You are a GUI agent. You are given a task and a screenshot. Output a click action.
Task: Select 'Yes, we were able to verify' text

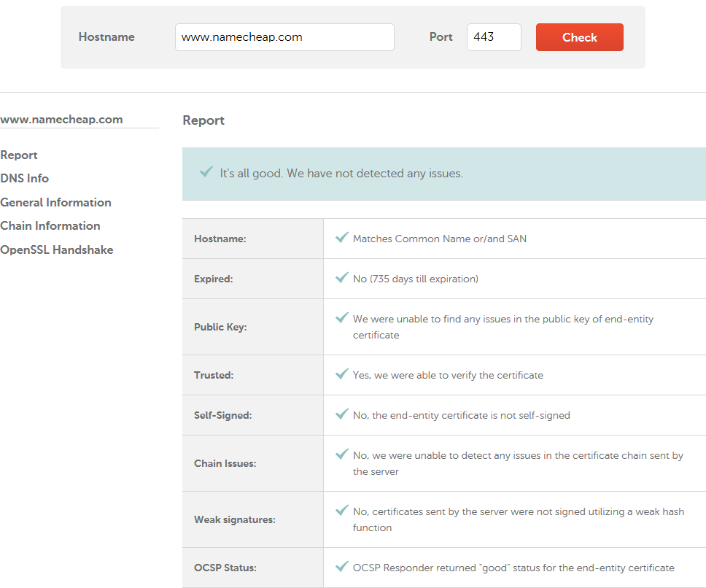(x=448, y=376)
